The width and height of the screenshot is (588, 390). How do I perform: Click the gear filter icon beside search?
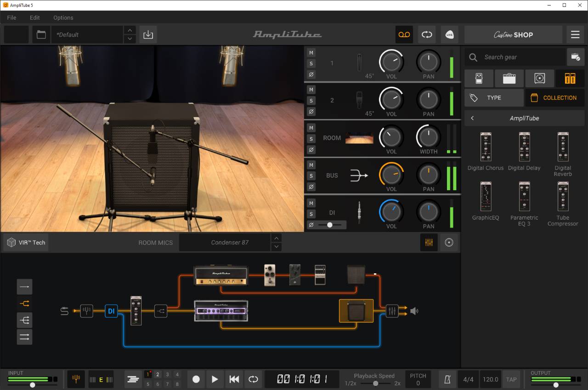576,57
